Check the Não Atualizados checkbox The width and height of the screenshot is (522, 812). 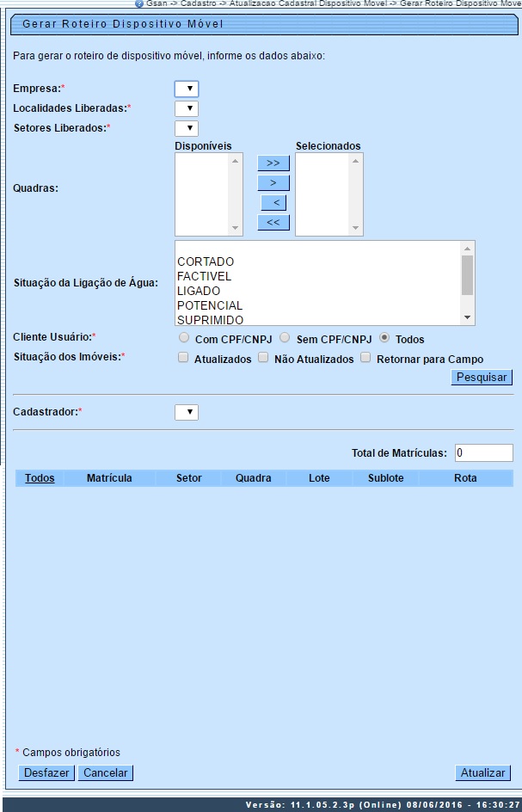tap(263, 357)
